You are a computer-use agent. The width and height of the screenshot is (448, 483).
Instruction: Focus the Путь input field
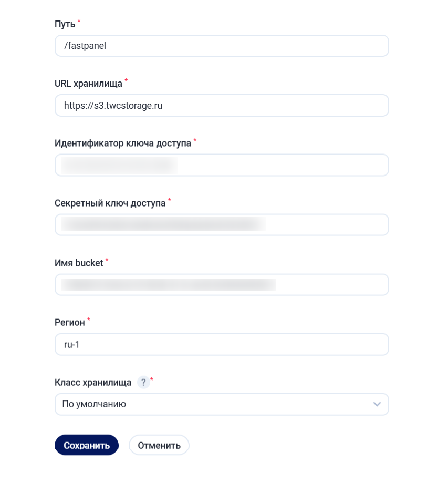coord(221,46)
